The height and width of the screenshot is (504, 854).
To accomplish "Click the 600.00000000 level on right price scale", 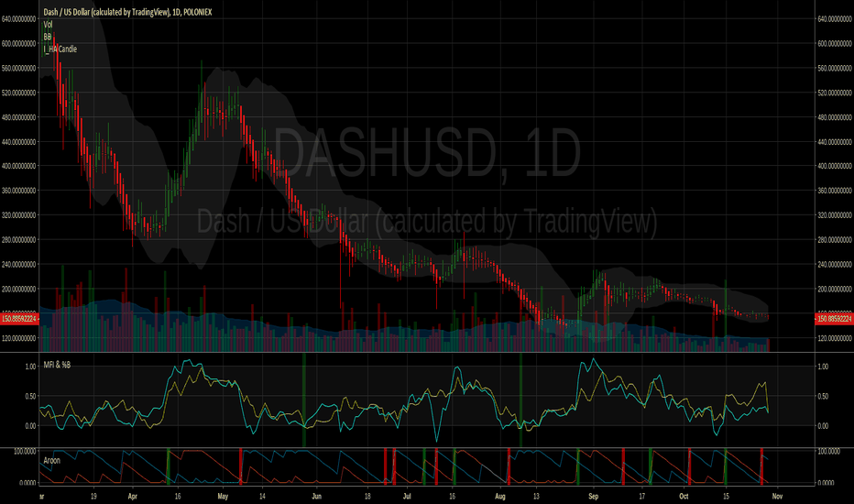I will [835, 44].
